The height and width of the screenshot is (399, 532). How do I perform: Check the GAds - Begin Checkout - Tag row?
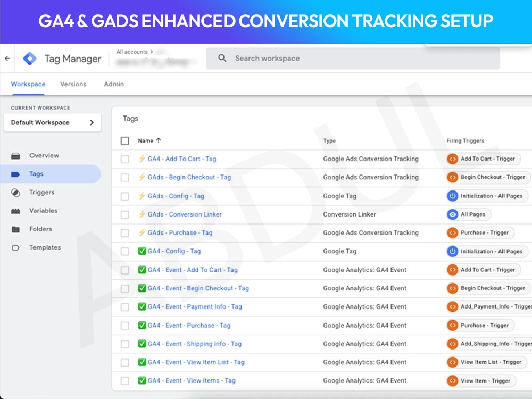[125, 178]
